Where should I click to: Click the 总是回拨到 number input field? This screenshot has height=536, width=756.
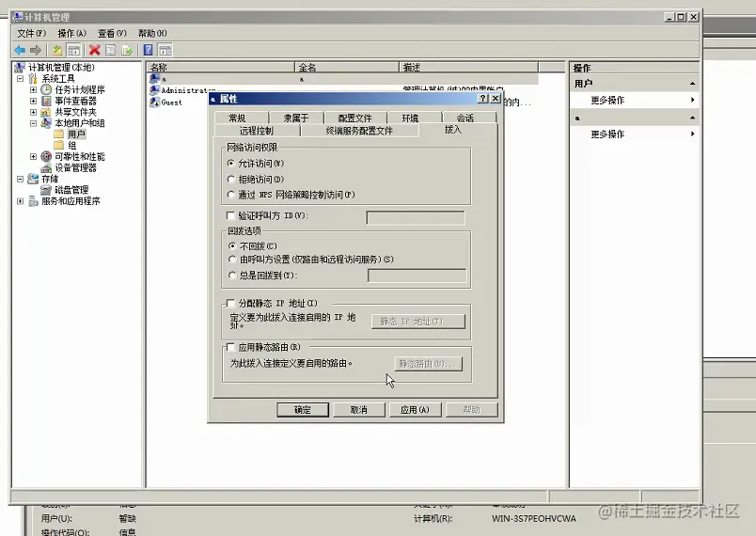pos(417,276)
